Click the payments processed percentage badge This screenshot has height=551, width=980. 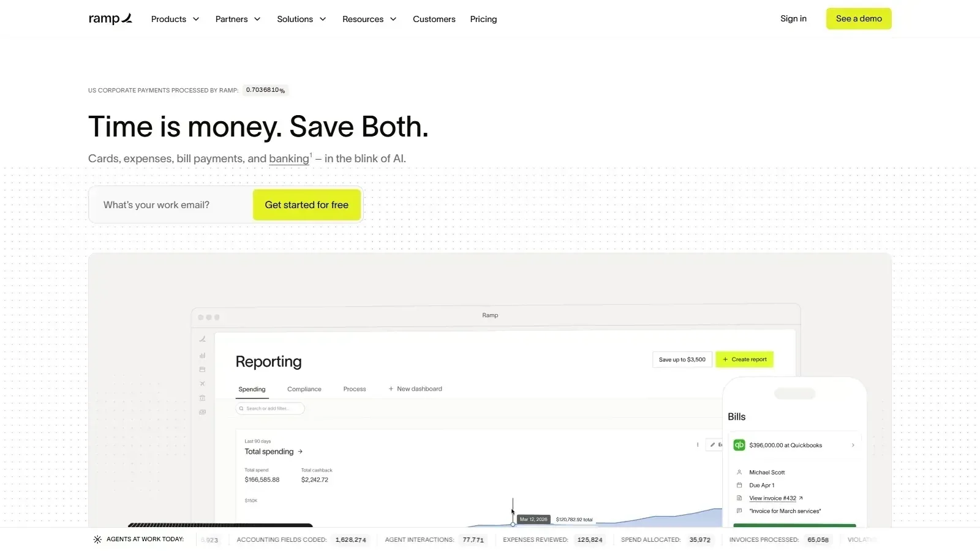tap(265, 90)
